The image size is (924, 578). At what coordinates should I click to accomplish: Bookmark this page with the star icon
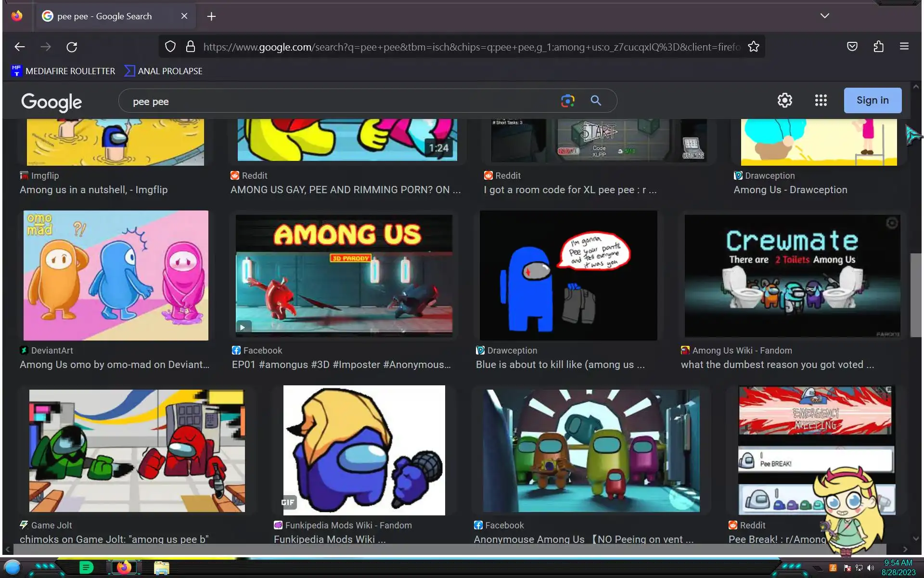753,47
